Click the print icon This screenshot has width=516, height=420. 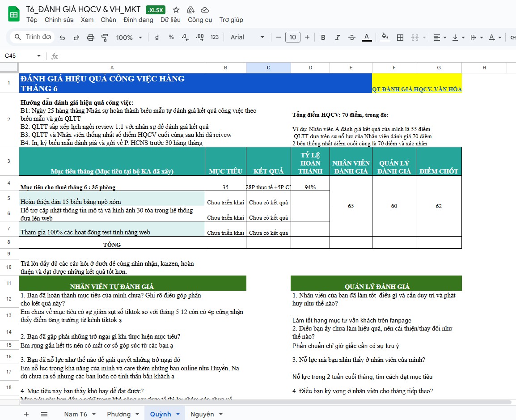[91, 38]
